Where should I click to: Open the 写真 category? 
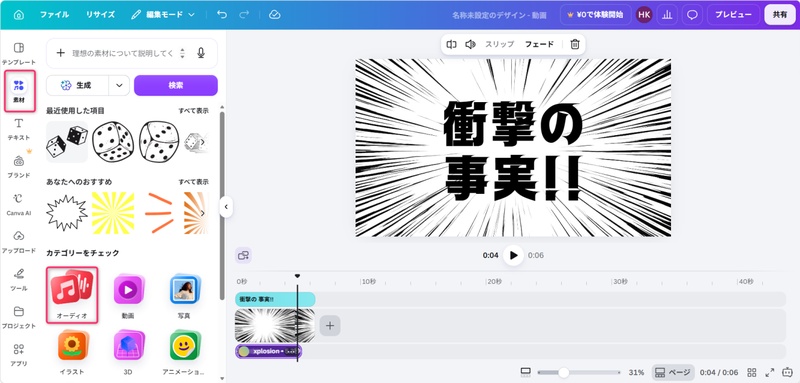(184, 296)
